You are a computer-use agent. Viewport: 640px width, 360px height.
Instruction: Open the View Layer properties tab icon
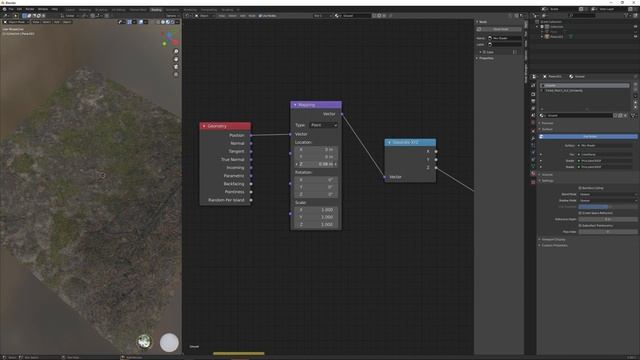[x=533, y=108]
